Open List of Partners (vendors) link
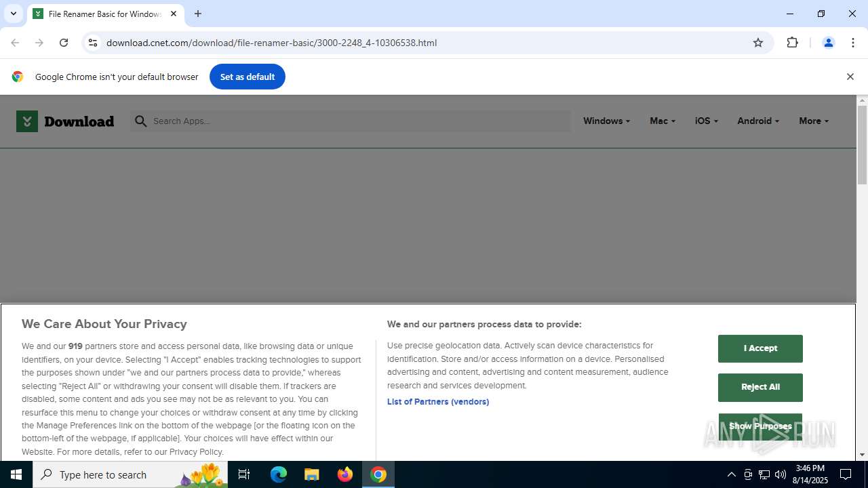868x488 pixels. (x=438, y=402)
